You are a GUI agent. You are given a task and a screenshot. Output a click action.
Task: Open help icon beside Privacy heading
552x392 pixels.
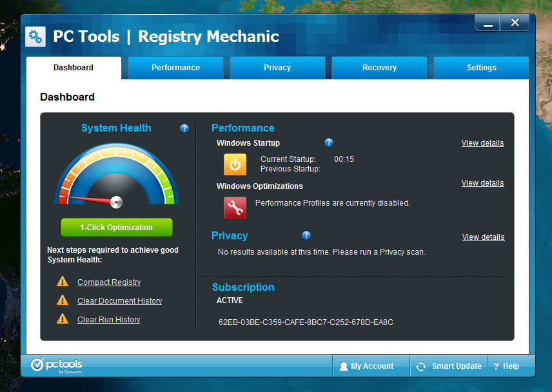click(306, 235)
